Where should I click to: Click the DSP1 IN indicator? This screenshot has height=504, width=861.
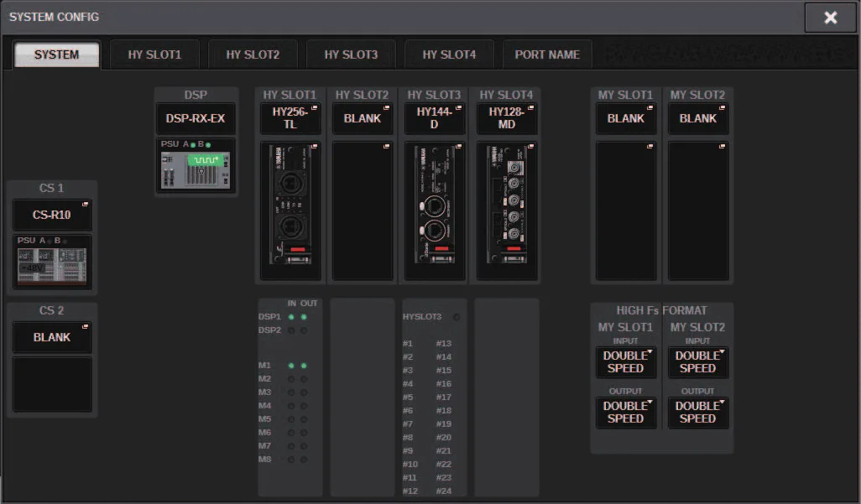pyautogui.click(x=291, y=317)
